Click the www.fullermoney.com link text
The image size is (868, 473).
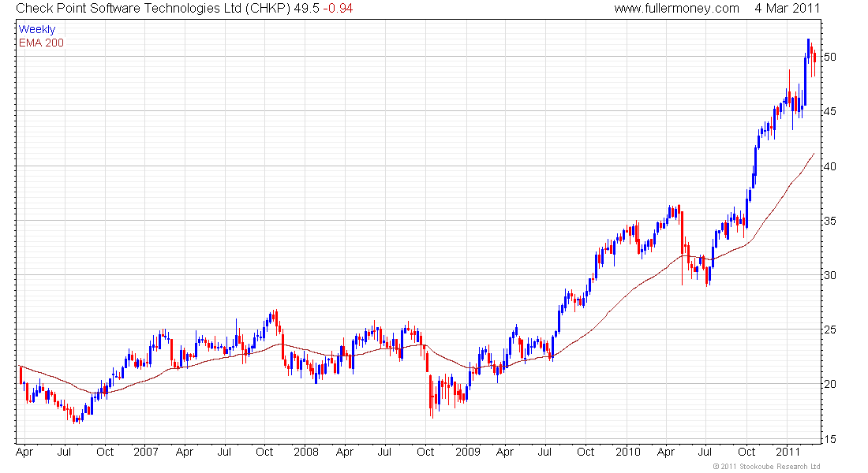(676, 9)
